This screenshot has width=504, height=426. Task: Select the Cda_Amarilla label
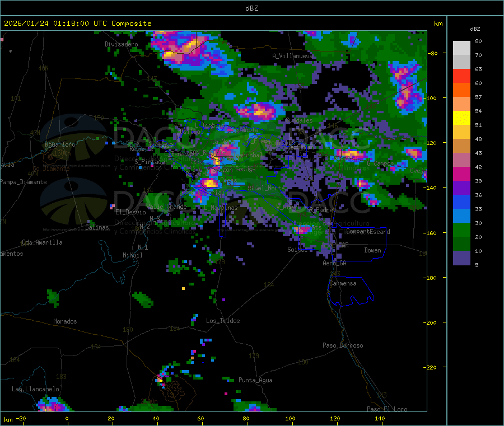42,242
